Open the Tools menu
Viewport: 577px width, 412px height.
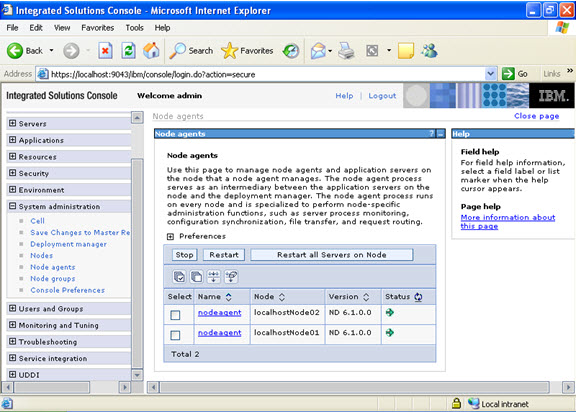pos(134,28)
